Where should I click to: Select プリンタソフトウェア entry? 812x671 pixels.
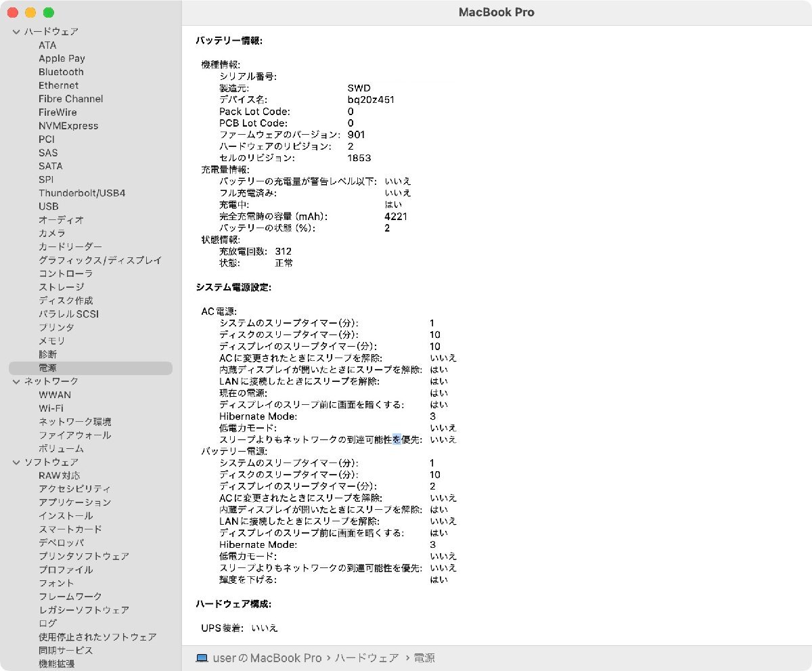click(84, 556)
